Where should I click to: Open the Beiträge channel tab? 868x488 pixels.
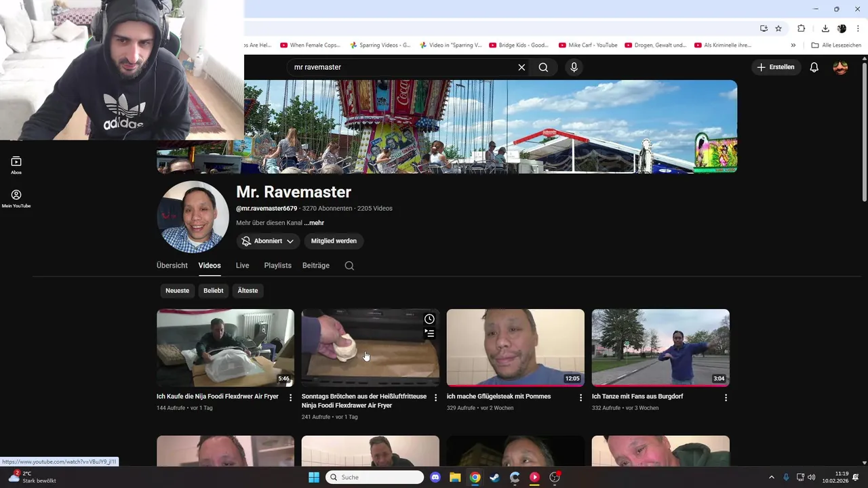(316, 266)
